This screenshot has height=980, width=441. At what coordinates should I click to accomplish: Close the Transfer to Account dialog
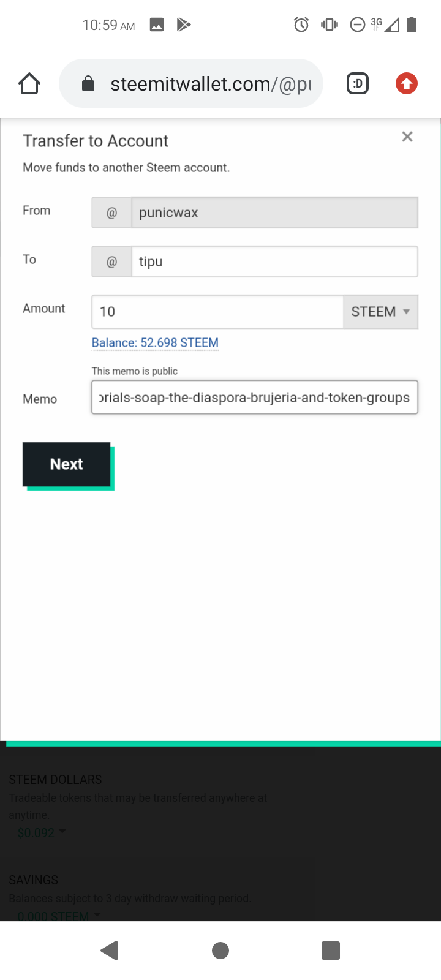click(x=407, y=137)
